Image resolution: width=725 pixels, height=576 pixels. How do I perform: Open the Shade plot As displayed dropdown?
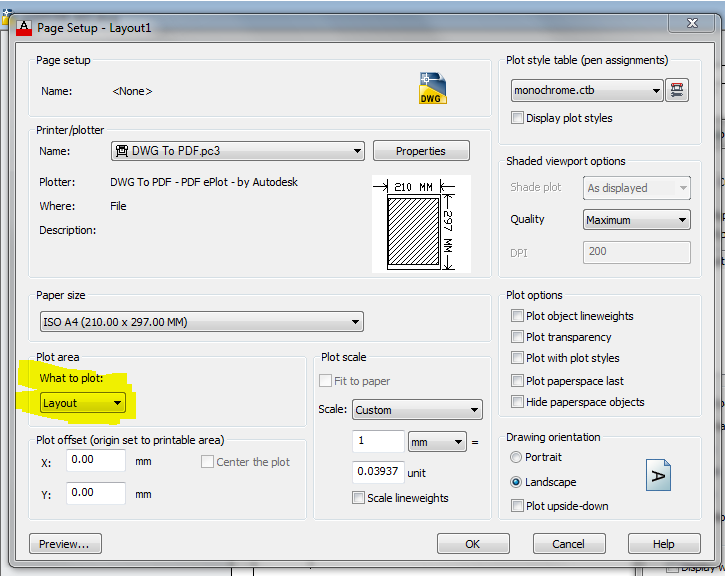[637, 188]
